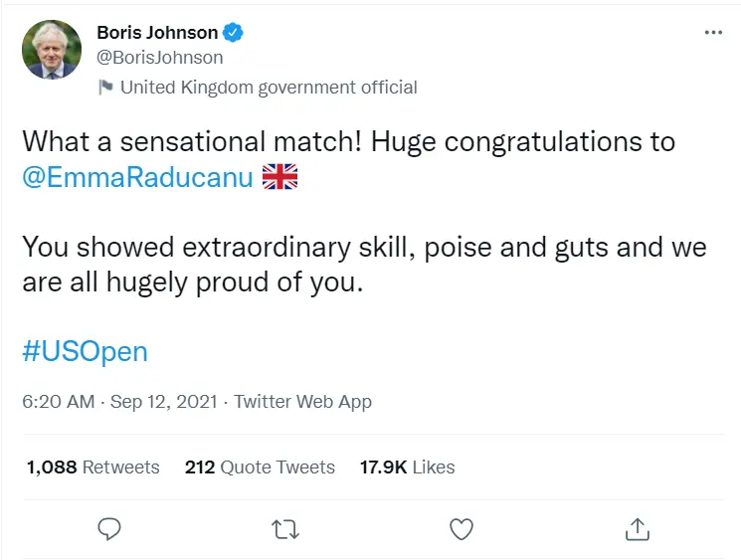View the 1,088 Retweets list
Viewport: 741px width, 560px height.
point(93,467)
